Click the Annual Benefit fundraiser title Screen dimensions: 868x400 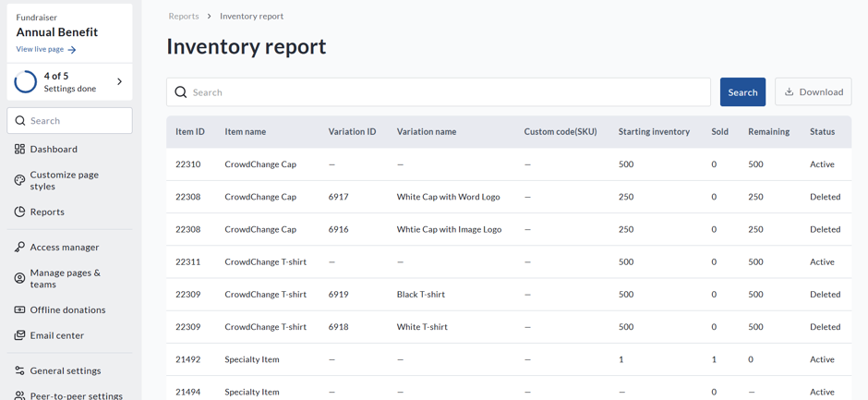coord(57,32)
